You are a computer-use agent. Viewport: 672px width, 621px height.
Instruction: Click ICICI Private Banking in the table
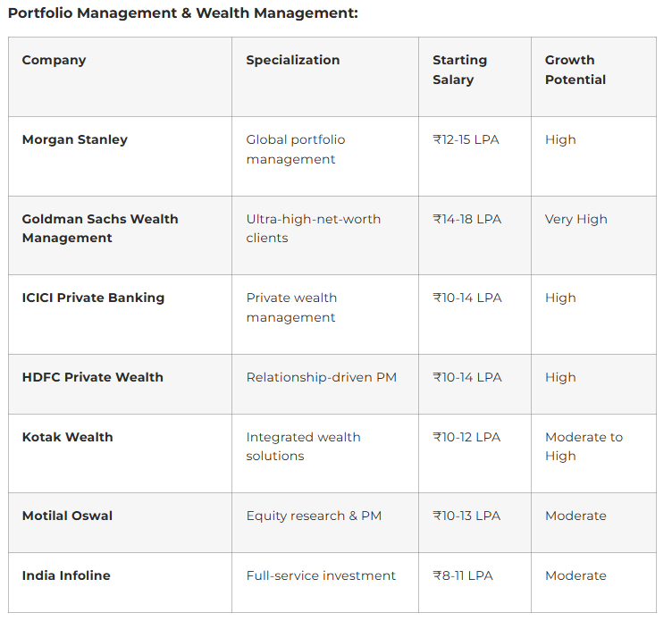(x=93, y=298)
